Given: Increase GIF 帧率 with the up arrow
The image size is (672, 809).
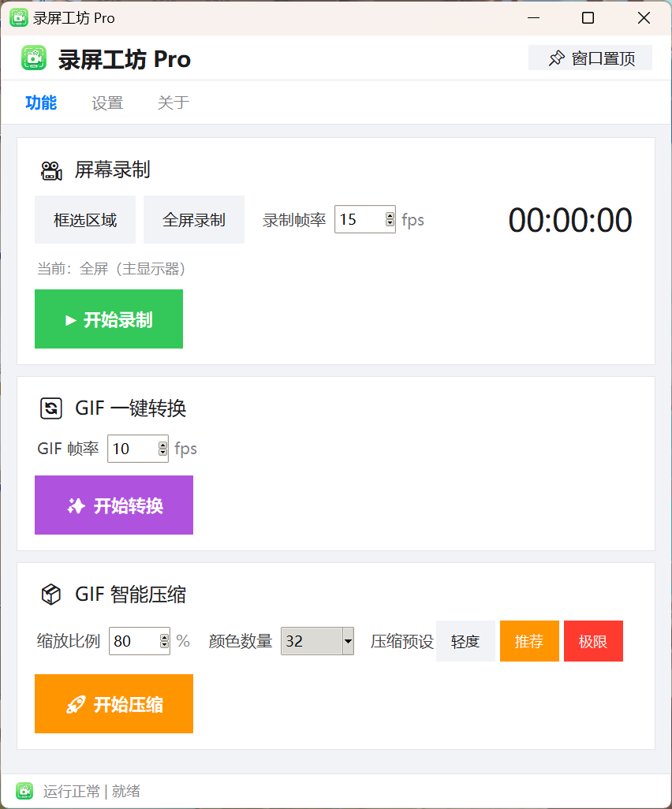Looking at the screenshot, I should (x=163, y=445).
